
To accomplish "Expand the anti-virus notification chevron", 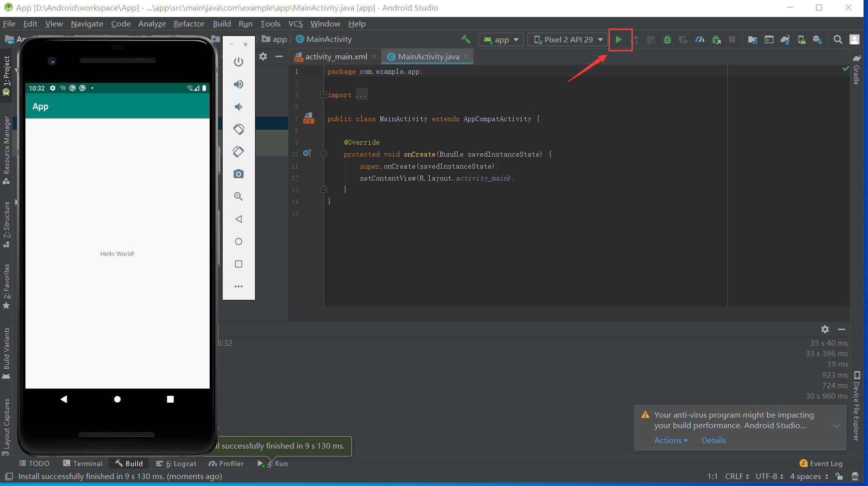I will coord(837,426).
